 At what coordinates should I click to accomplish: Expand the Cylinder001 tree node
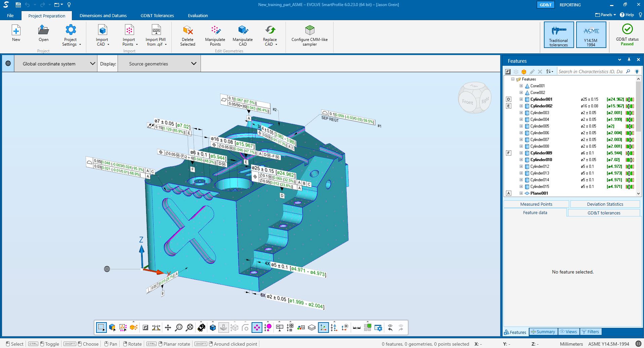point(521,99)
